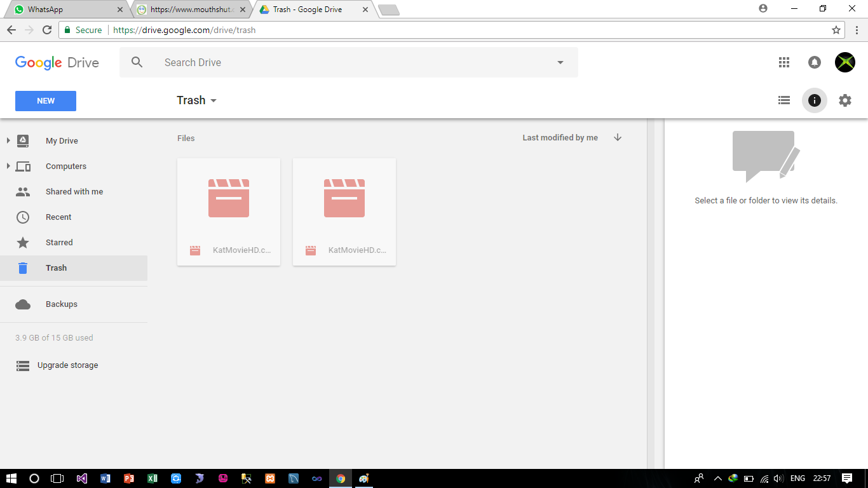
Task: Go to Shared with me
Action: point(74,192)
